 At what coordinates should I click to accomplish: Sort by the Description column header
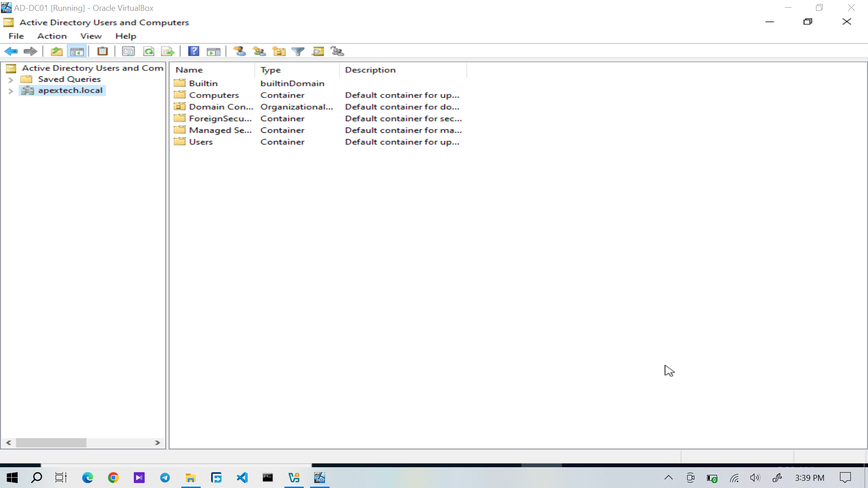[x=403, y=70]
